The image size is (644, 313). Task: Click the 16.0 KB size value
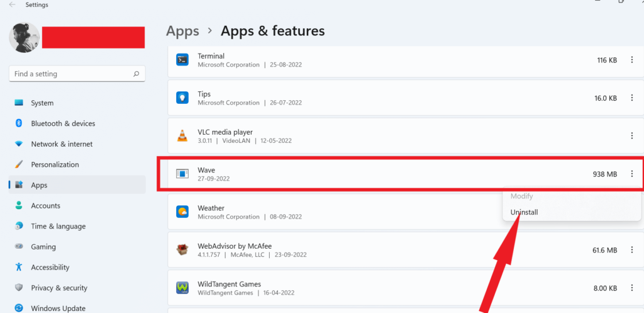click(606, 98)
